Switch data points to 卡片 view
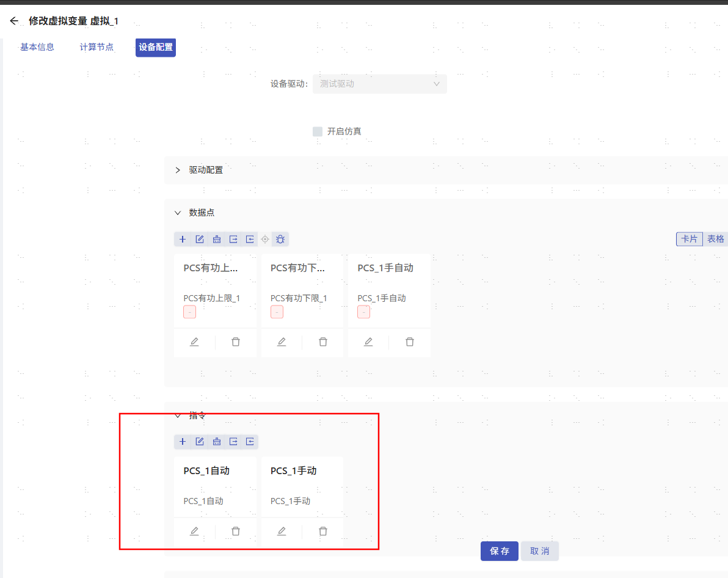728x578 pixels. (x=689, y=239)
